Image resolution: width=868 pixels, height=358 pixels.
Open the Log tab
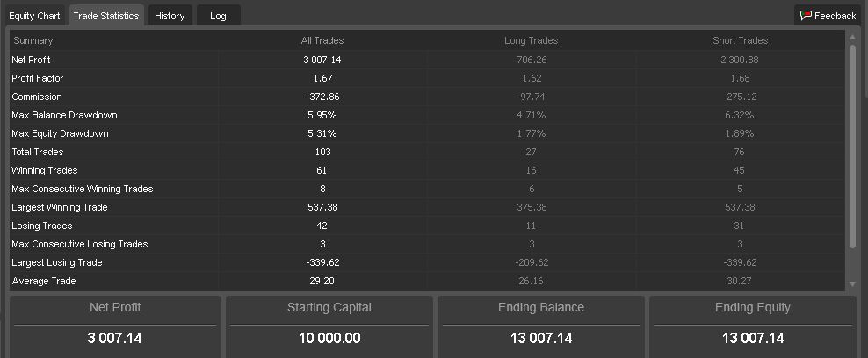tap(218, 16)
